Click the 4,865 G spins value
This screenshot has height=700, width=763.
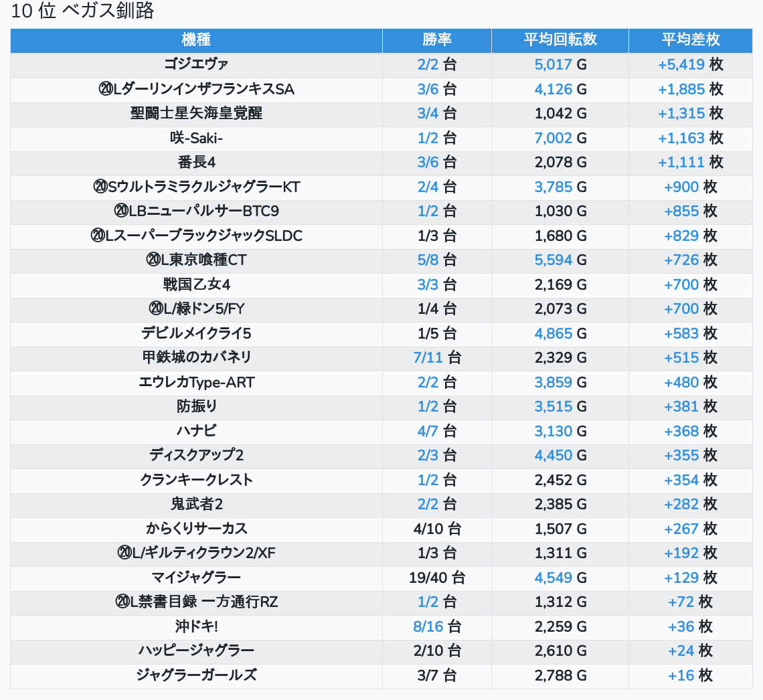coord(560,334)
